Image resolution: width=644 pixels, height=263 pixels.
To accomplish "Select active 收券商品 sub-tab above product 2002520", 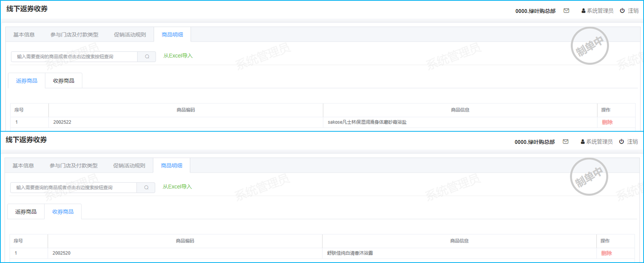I will [x=63, y=212].
